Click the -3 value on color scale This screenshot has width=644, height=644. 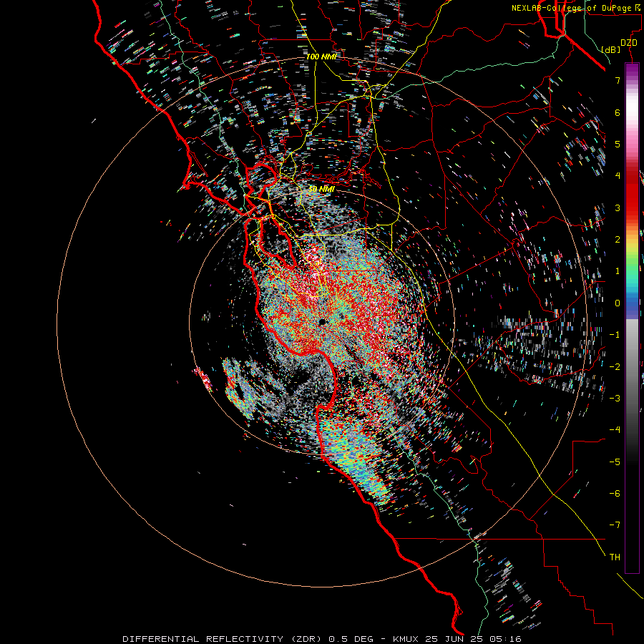click(x=615, y=399)
